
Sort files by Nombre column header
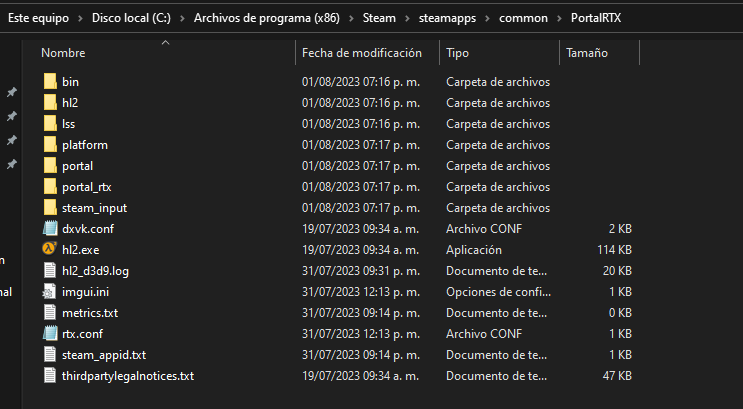pos(63,52)
